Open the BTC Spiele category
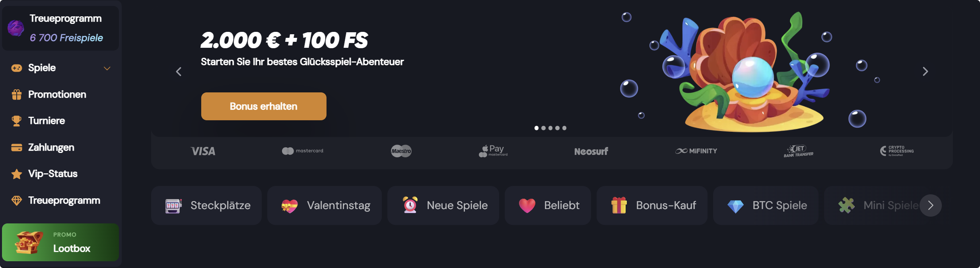 pos(766,205)
